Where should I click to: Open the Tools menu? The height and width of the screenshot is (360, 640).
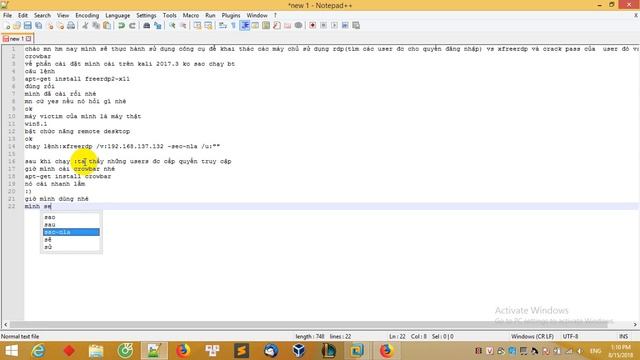pyautogui.click(x=169, y=16)
